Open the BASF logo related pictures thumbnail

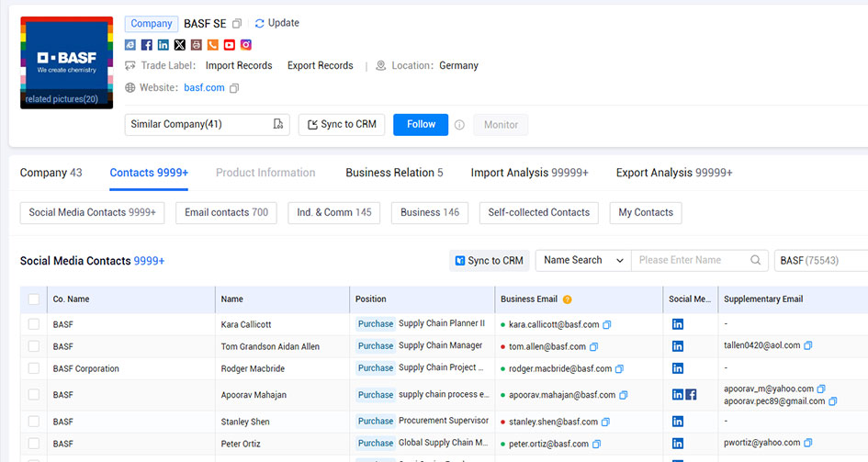(x=66, y=62)
